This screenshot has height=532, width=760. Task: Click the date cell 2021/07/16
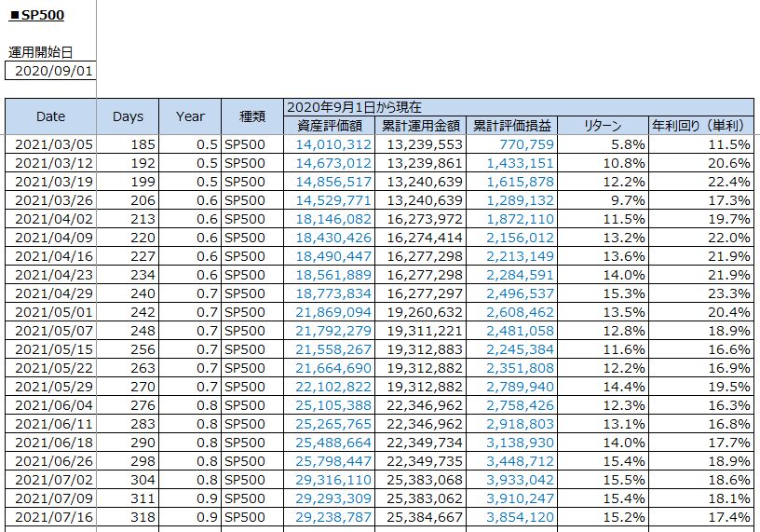click(54, 517)
